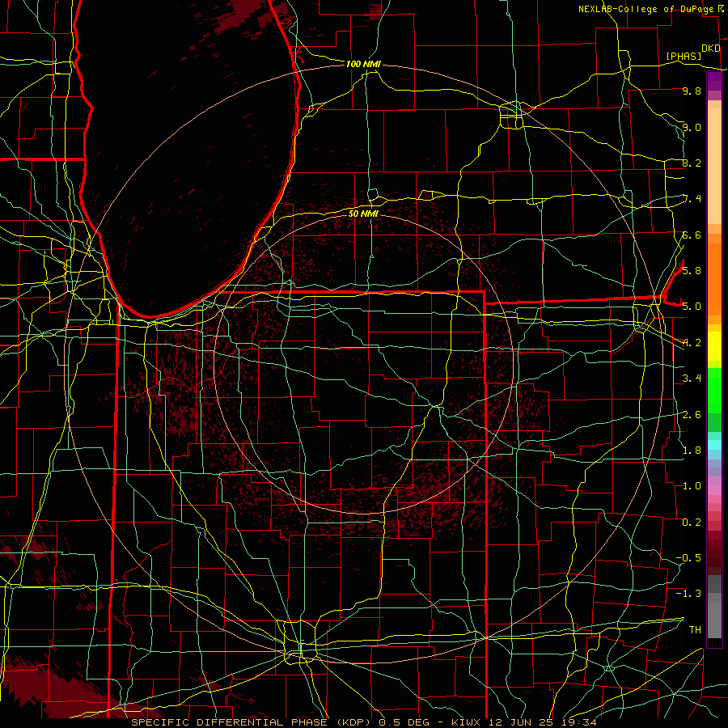Viewport: 728px width, 728px height.
Task: Click the 5.0 value on the color scale
Action: coord(692,307)
